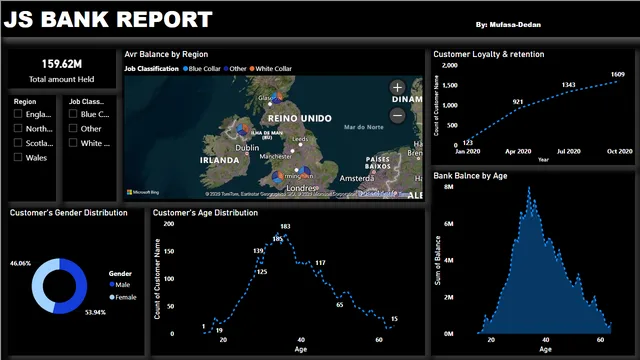640x360 pixels.
Task: Tick the Wales region checkbox
Action: (x=18, y=157)
